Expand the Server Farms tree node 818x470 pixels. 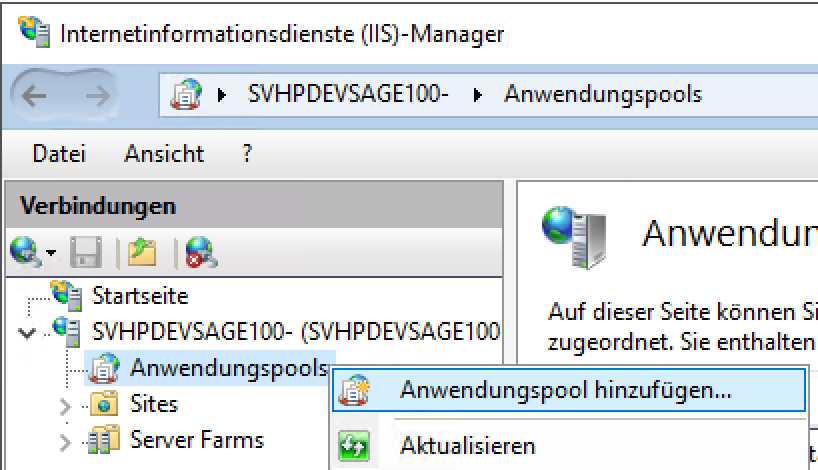click(66, 441)
